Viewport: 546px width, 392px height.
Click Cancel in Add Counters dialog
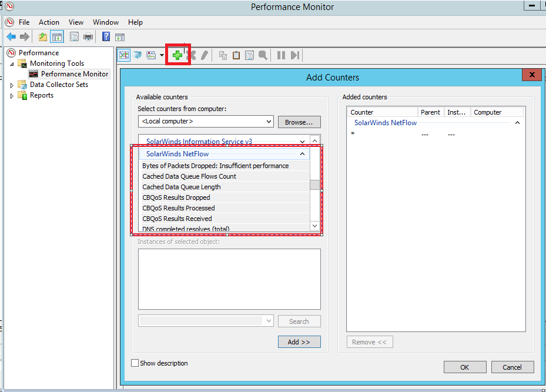pyautogui.click(x=512, y=367)
